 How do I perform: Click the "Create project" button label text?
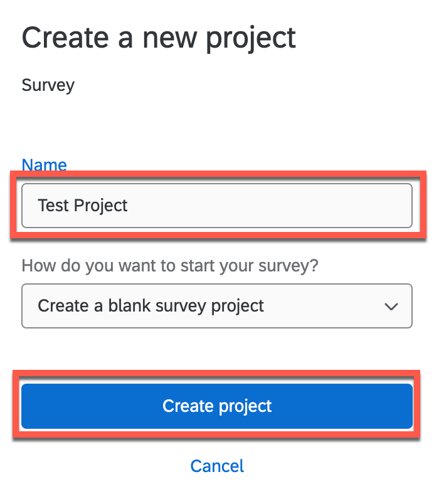pos(217,406)
